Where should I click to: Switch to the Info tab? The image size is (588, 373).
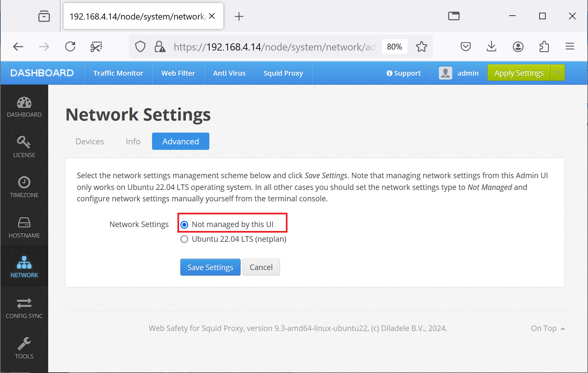click(133, 141)
